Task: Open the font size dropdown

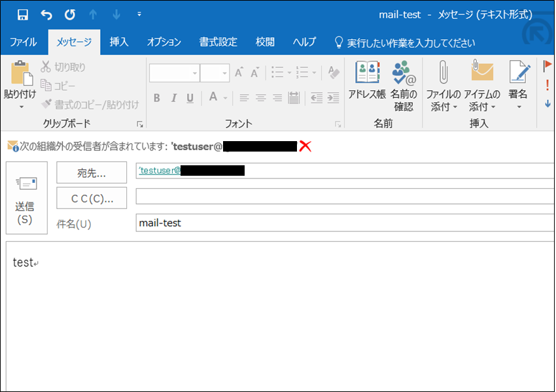Action: coord(223,73)
